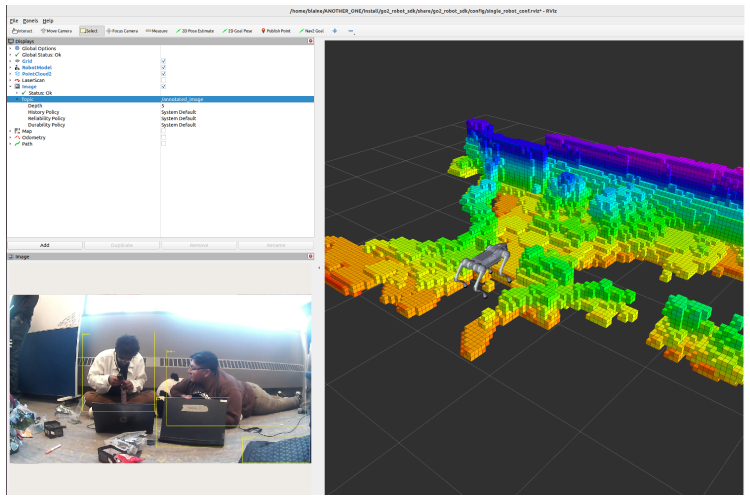Click the plus icon to add a tool
750x500 pixels.
tap(334, 31)
